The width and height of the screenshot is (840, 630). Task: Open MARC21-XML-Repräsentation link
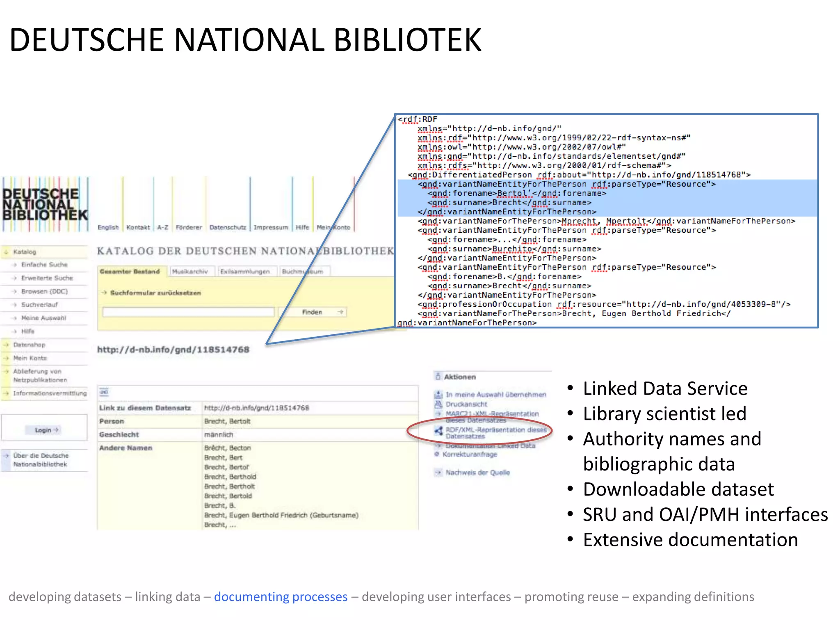pos(492,417)
